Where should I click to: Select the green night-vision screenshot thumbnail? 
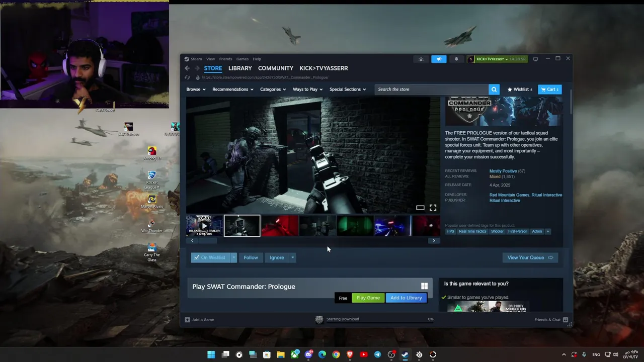click(355, 226)
